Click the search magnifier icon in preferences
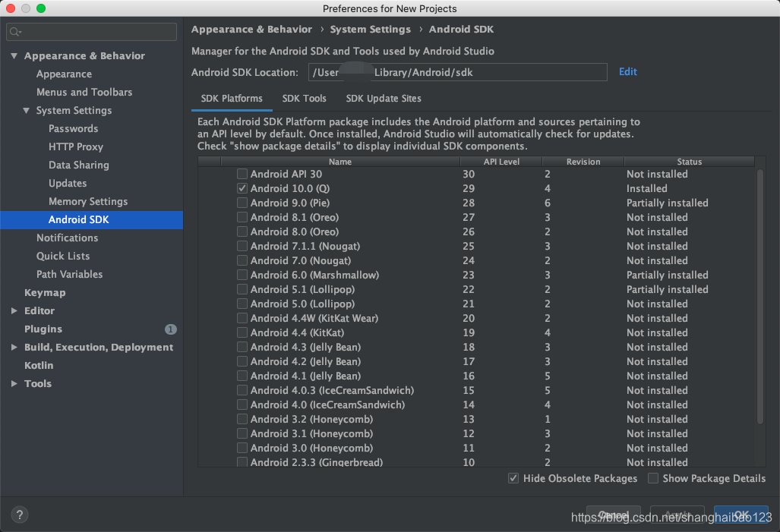The image size is (780, 532). tap(15, 32)
